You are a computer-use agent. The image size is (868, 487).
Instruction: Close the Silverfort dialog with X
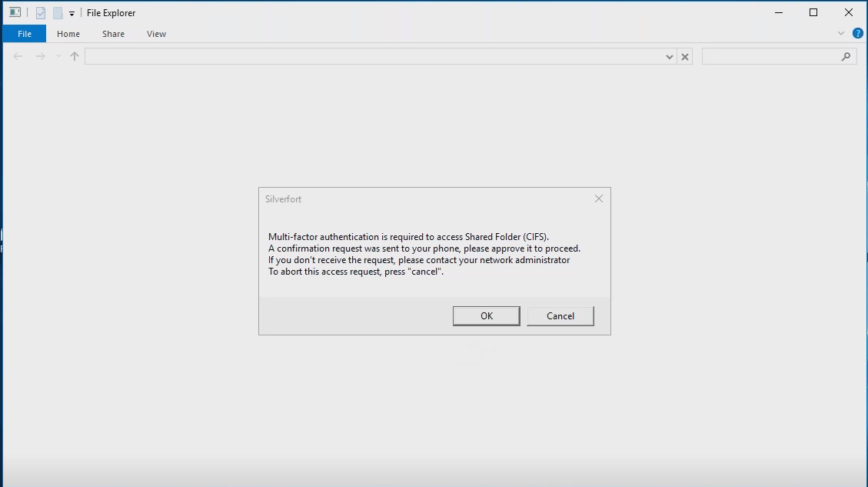coord(598,199)
